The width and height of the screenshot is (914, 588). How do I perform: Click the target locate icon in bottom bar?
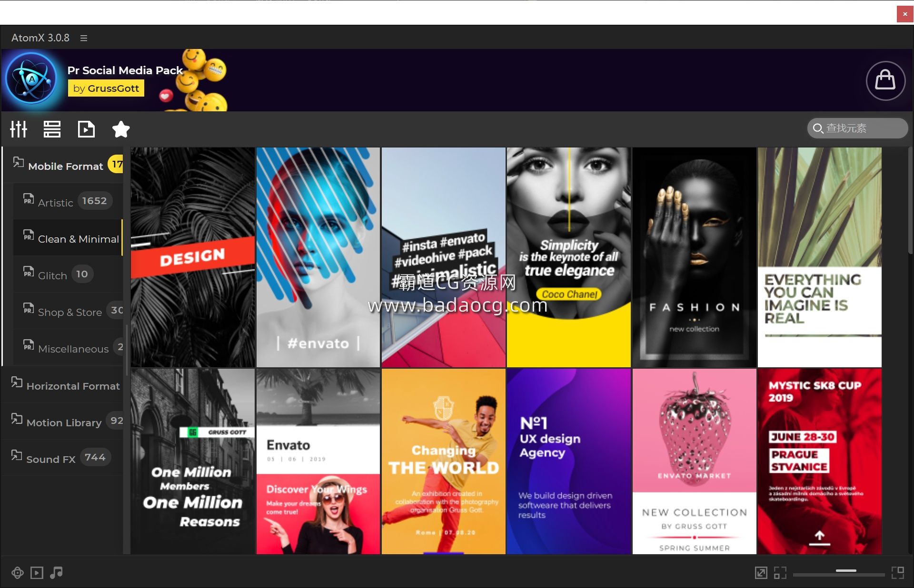point(18,573)
